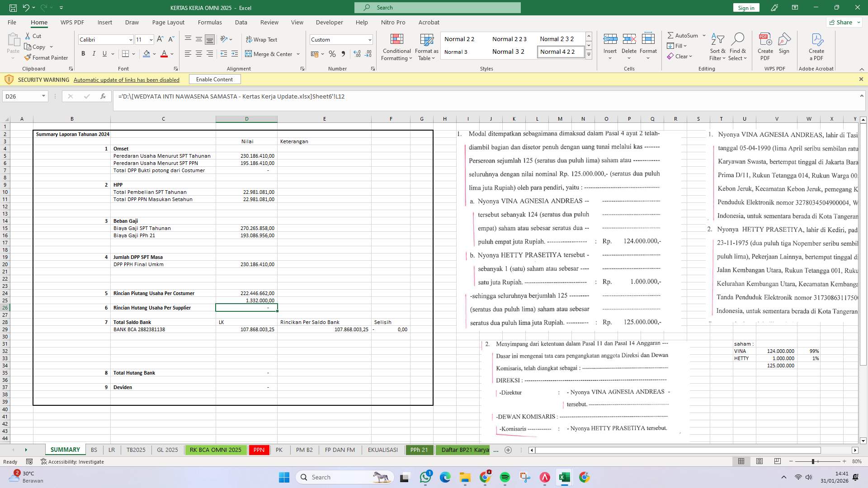This screenshot has height=488, width=868.
Task: Click the Enable Content button
Action: click(215, 79)
